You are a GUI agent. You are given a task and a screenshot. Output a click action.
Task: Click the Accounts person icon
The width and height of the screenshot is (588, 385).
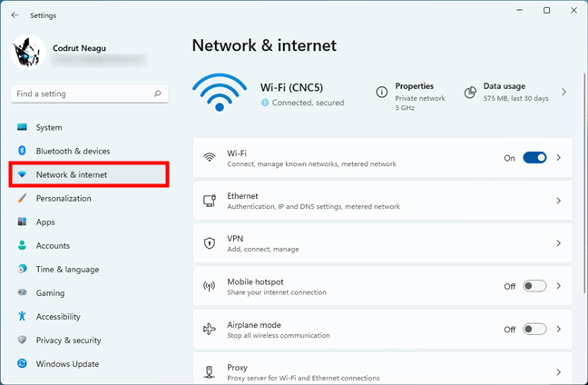coord(22,245)
